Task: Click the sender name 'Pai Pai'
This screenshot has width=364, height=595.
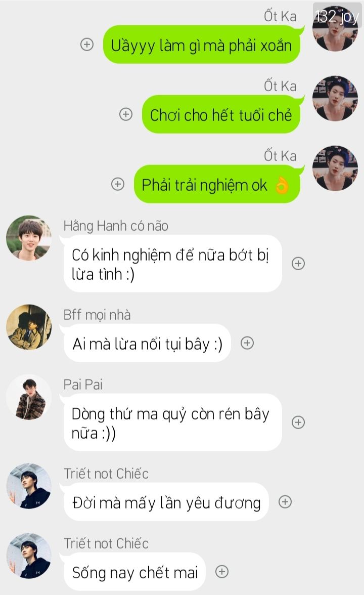Action: tap(83, 385)
